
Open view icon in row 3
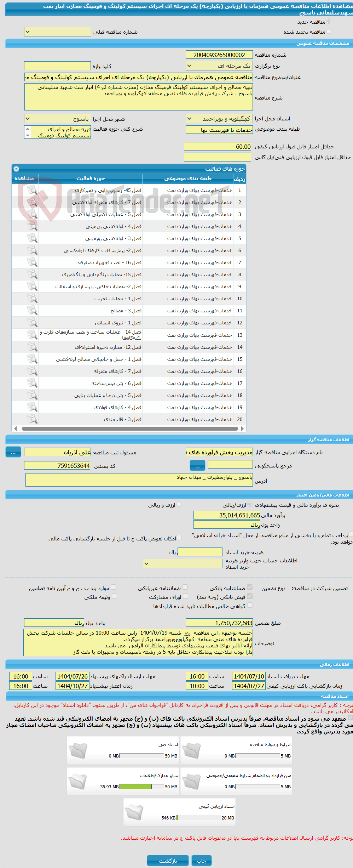(x=32, y=214)
